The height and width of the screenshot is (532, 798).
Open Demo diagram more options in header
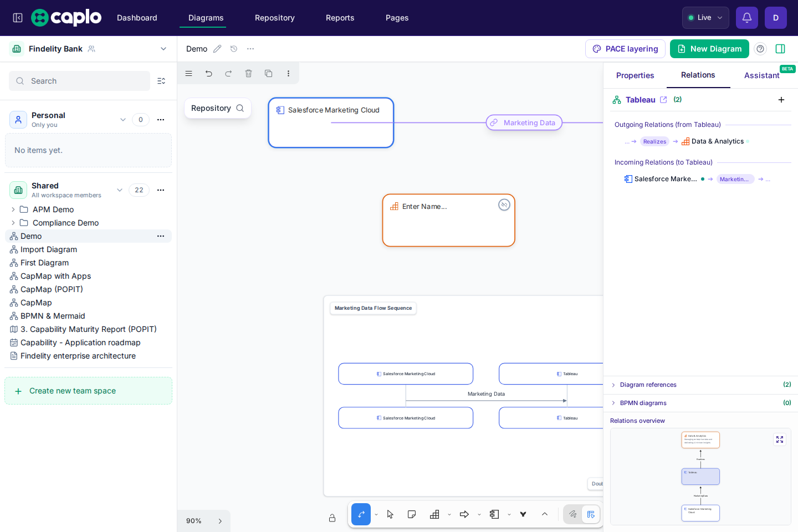[x=250, y=49]
